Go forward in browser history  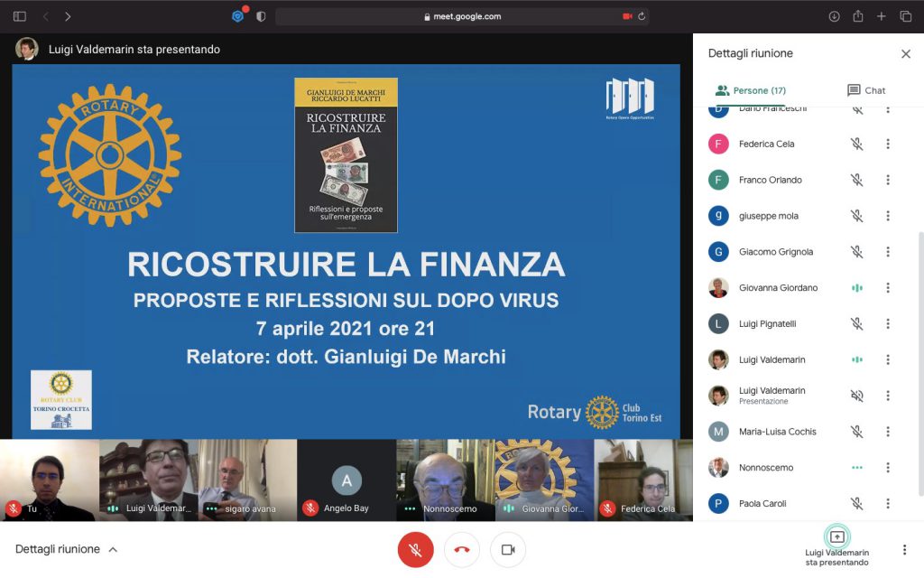68,16
